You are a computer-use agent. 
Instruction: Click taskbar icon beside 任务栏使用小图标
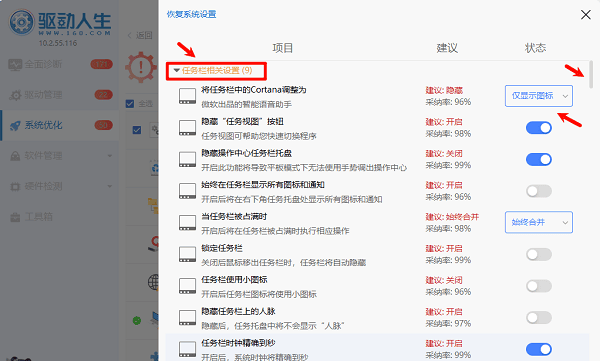188,286
